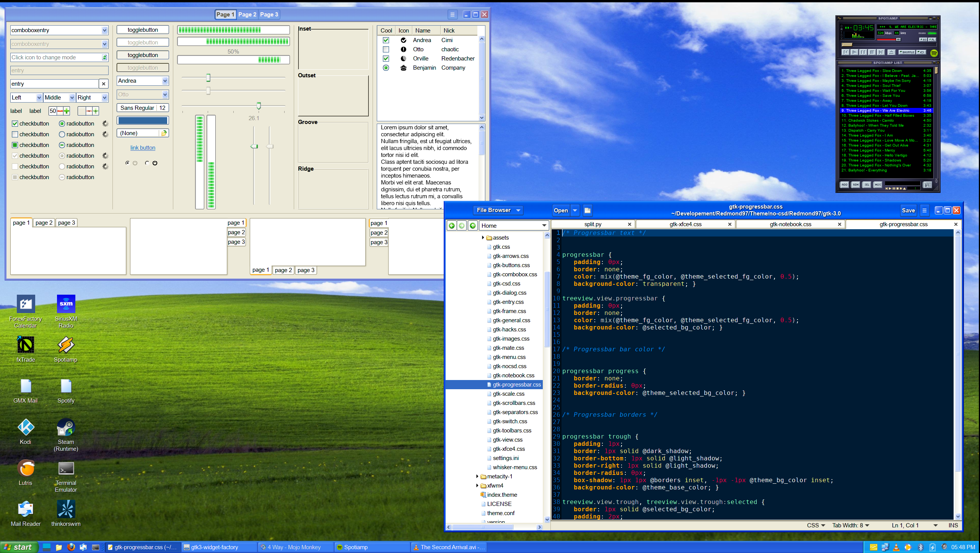Viewport: 980px width, 553px height.
Task: Toggle the first checked checkbutton
Action: pos(15,124)
